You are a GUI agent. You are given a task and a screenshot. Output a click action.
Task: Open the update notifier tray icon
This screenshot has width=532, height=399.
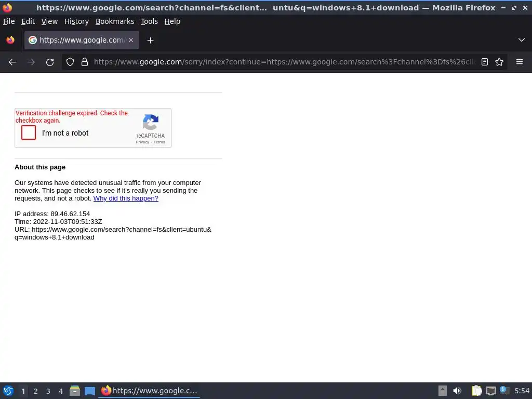[504, 391]
